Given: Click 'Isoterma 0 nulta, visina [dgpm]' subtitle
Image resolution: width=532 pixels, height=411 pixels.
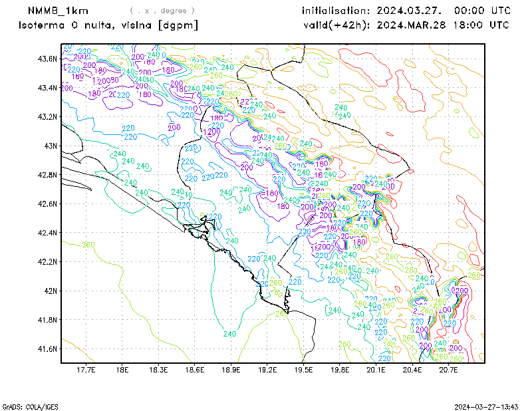Looking at the screenshot, I should point(108,25).
